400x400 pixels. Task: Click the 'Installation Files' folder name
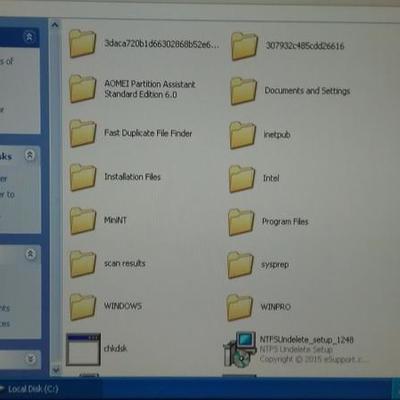(x=132, y=177)
